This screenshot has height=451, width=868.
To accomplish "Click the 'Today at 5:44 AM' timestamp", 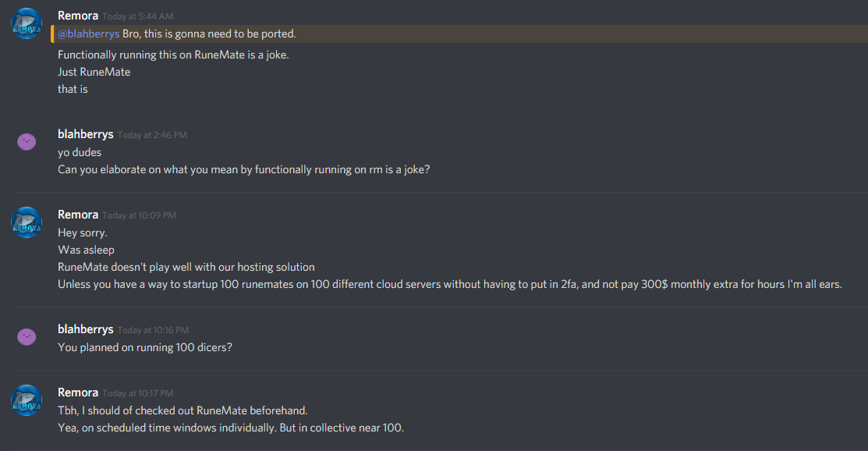I will [138, 16].
